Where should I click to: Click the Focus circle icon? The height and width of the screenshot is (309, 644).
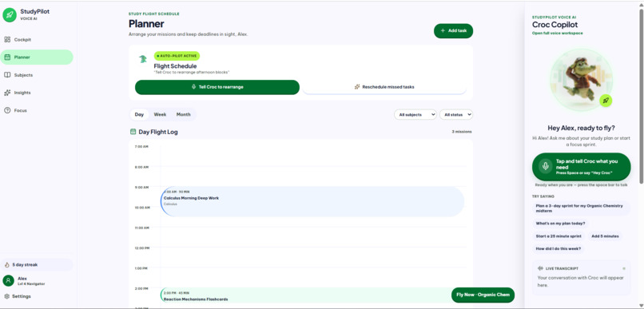[7, 110]
